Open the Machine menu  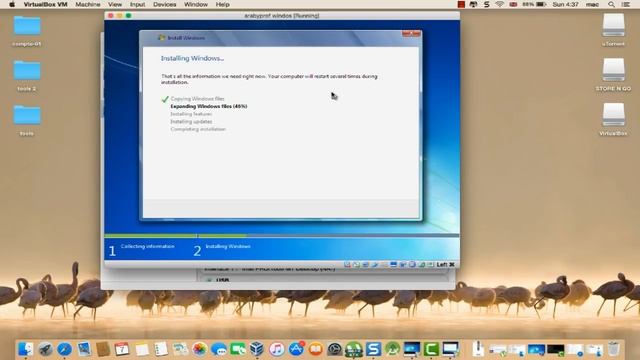[x=88, y=4]
